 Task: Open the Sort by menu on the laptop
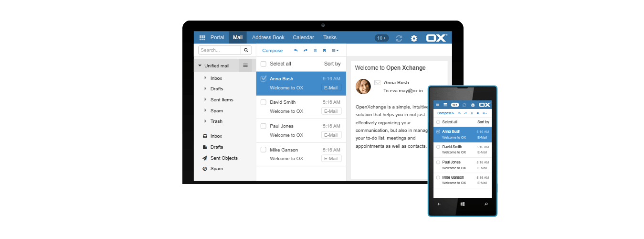(x=332, y=64)
